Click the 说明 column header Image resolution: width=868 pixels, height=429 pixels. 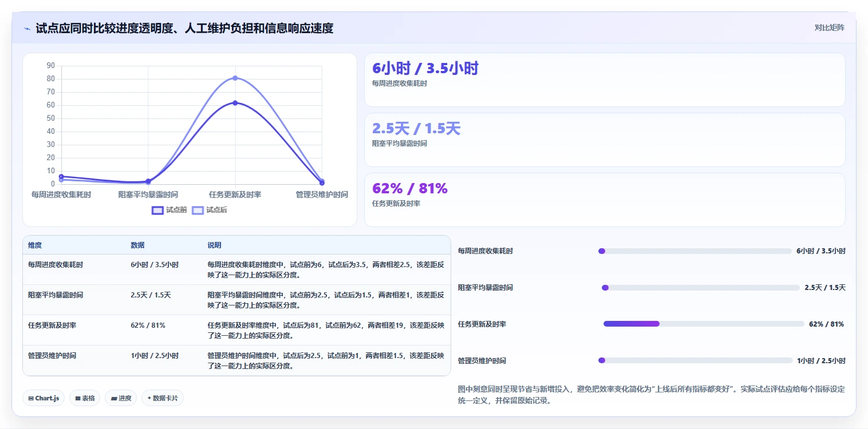click(x=214, y=245)
